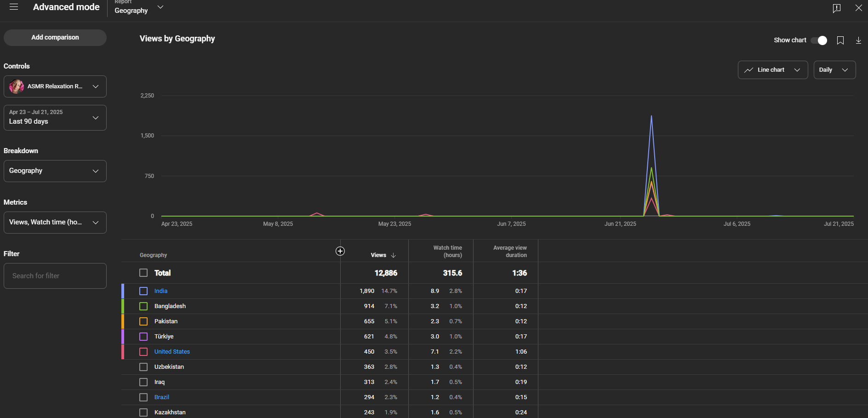Check the Total row checkbox
Image resolution: width=868 pixels, height=418 pixels.
click(143, 273)
